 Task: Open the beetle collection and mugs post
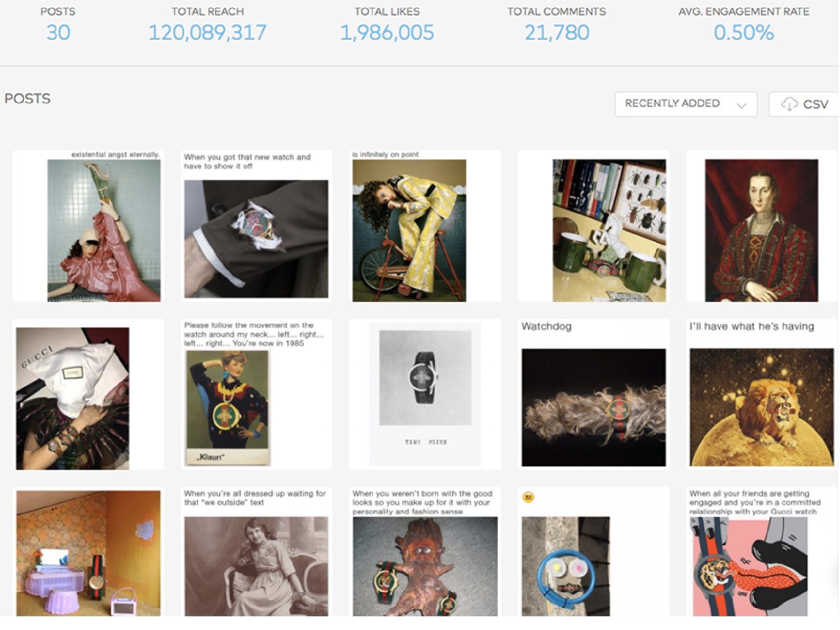click(593, 226)
